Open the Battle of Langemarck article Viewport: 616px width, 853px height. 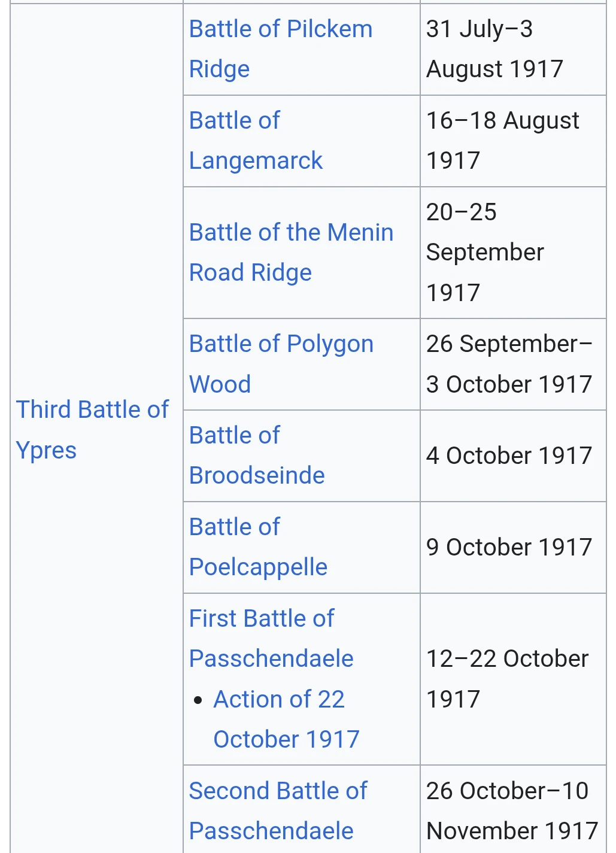256,141
